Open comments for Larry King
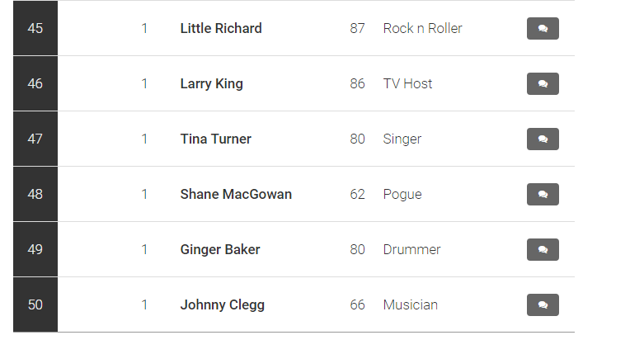 pyautogui.click(x=543, y=84)
